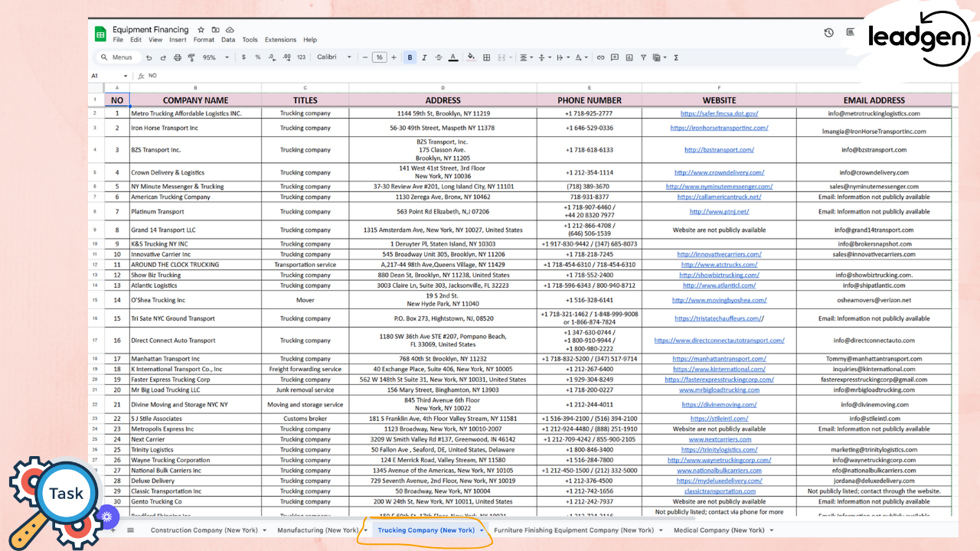
Task: Open Construction Company tab dropdown arrow
Action: 265,530
